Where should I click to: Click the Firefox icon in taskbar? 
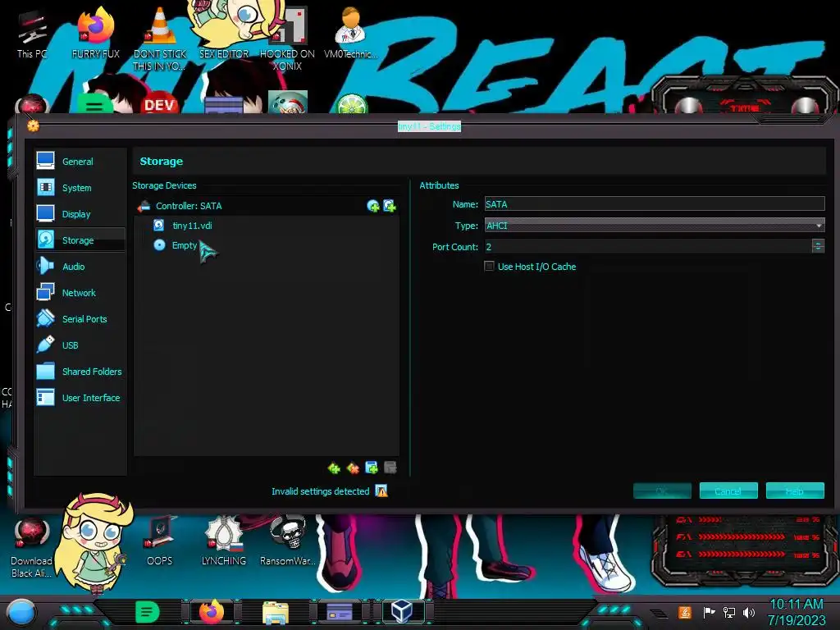(x=212, y=612)
